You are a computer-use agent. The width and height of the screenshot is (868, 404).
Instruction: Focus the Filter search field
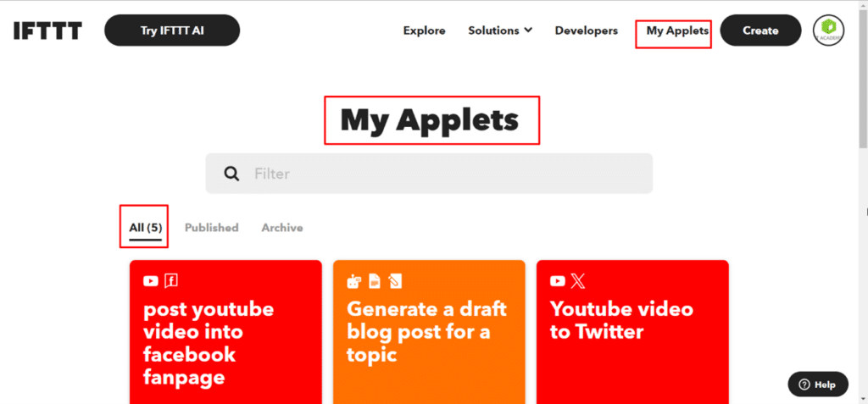coord(429,174)
